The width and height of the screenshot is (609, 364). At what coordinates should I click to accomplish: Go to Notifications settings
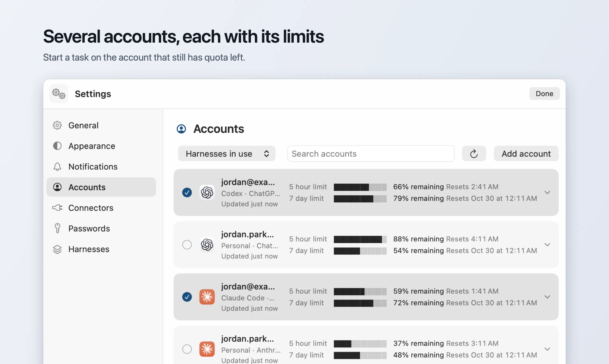pos(101,166)
